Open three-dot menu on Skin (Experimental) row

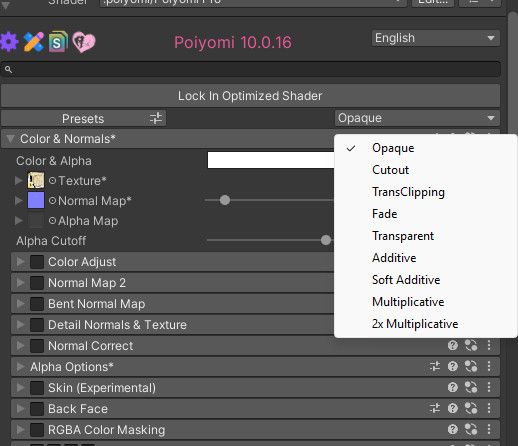click(489, 387)
